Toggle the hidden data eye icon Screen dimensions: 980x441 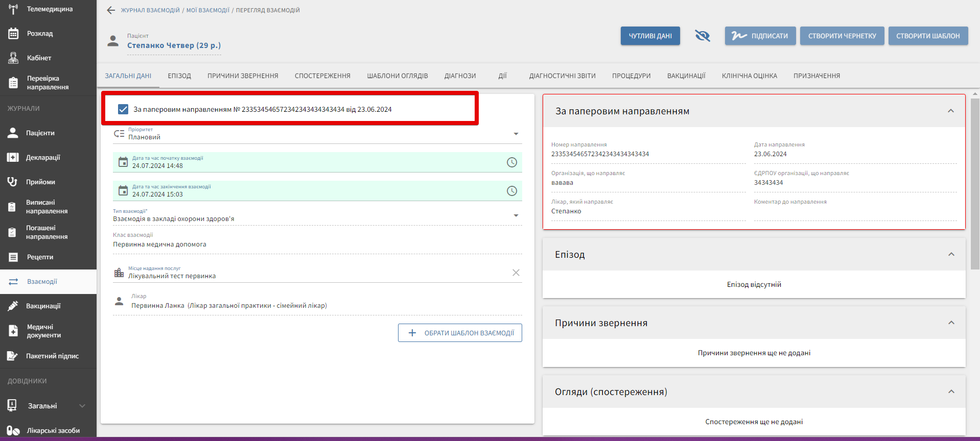pyautogui.click(x=702, y=36)
